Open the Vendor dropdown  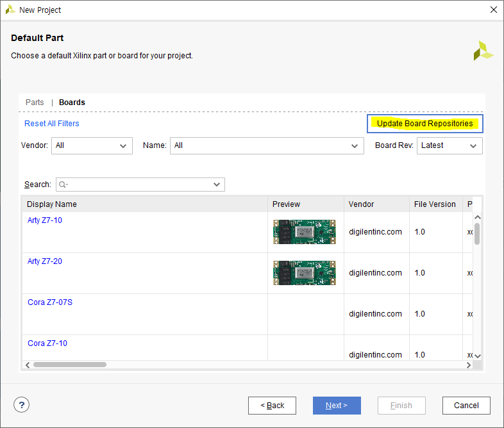tap(92, 146)
